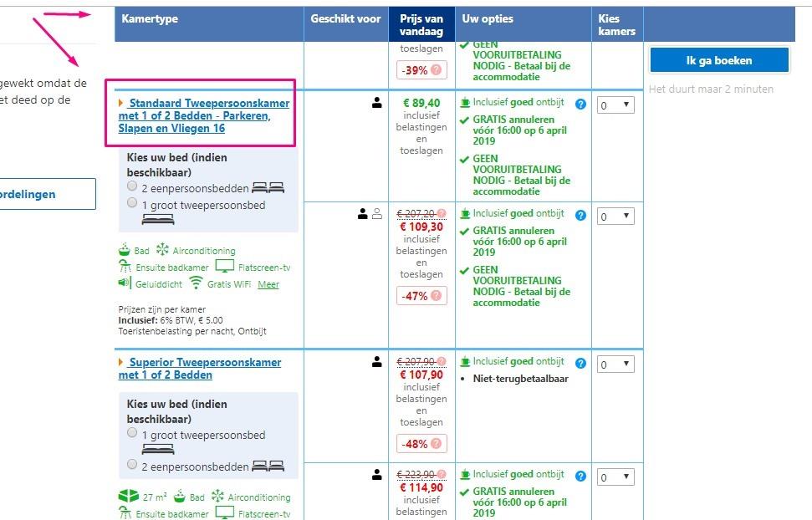Click blue help icon in € 109,30 offer row
This screenshot has width=812, height=520.
pyautogui.click(x=581, y=215)
